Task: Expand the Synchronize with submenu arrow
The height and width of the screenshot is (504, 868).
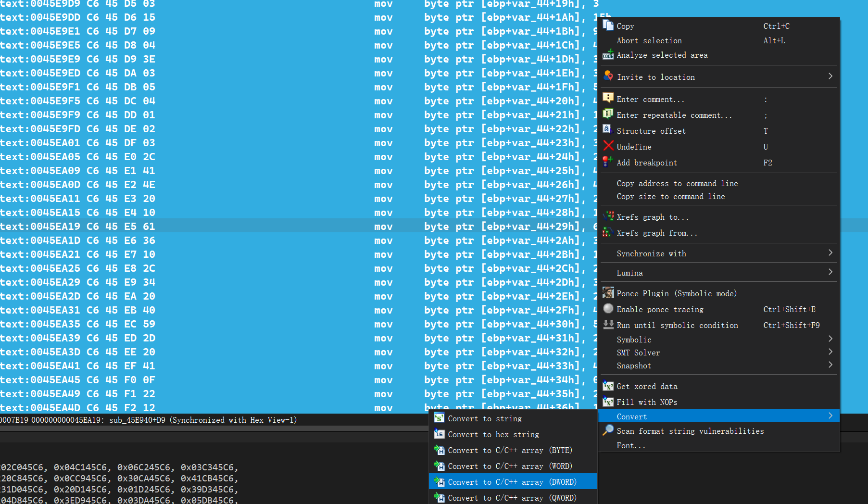Action: coord(830,253)
